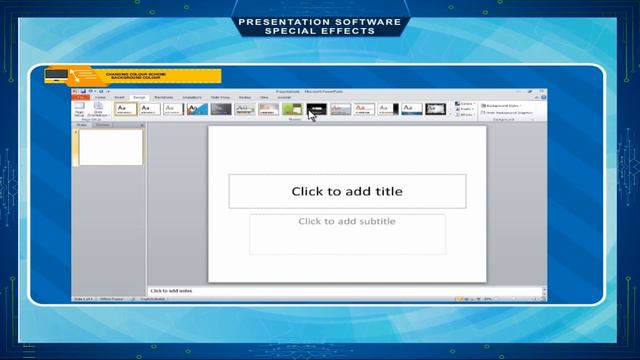Apply the theme with red Aa lettering
The width and height of the screenshot is (640, 360).
(x=364, y=109)
